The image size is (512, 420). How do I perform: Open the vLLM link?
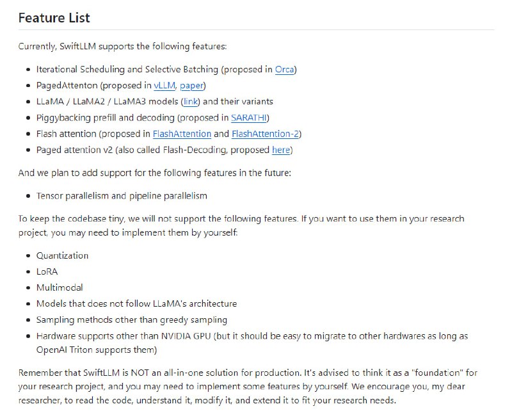pos(164,85)
